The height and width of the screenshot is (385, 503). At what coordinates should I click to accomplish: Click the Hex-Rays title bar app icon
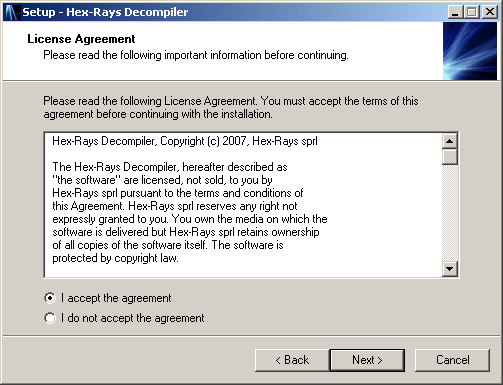click(11, 12)
